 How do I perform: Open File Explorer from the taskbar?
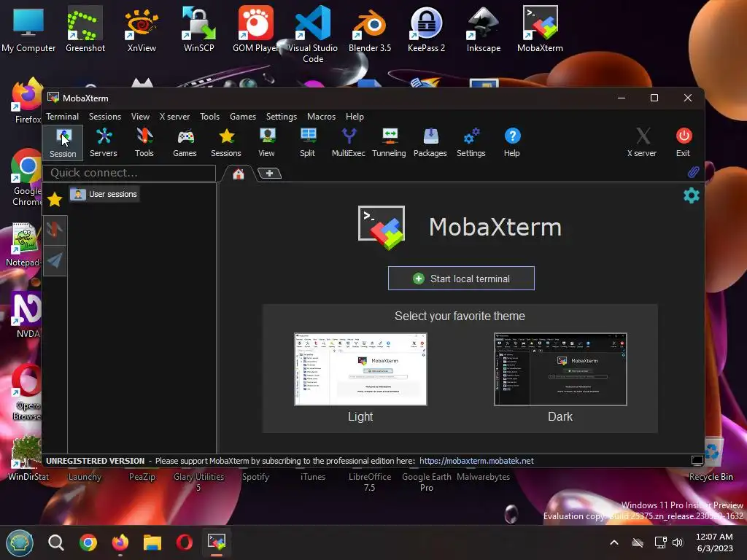152,542
